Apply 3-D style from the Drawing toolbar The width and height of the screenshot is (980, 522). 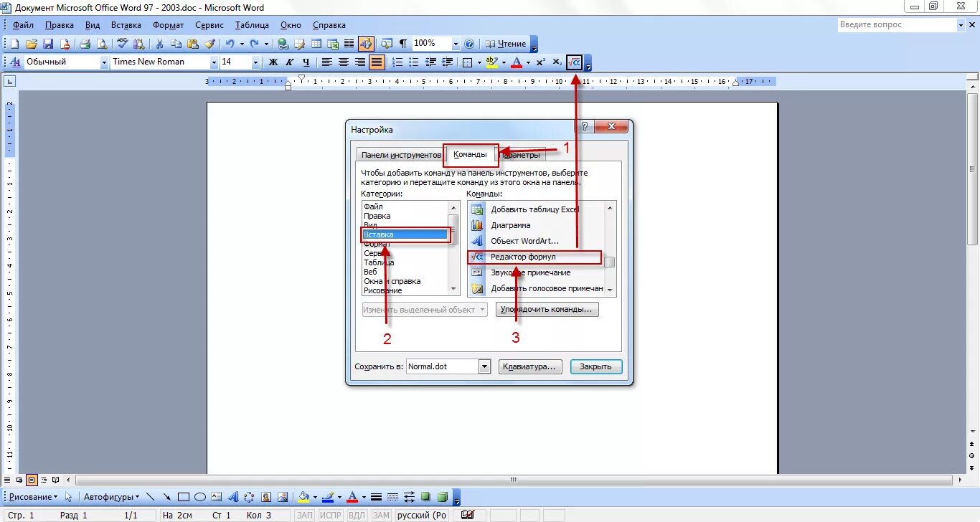[443, 497]
